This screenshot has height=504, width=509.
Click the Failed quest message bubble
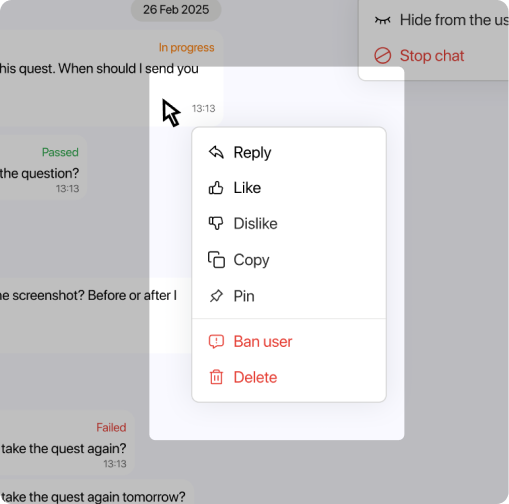click(67, 443)
